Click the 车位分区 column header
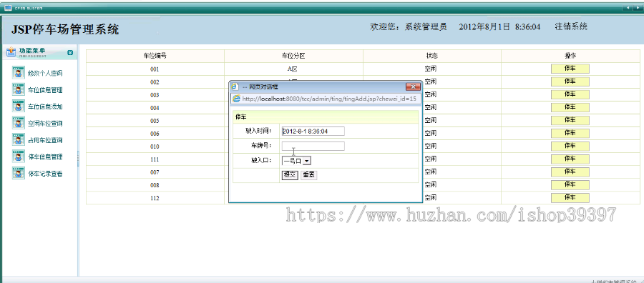This screenshot has width=644, height=283. pos(293,56)
